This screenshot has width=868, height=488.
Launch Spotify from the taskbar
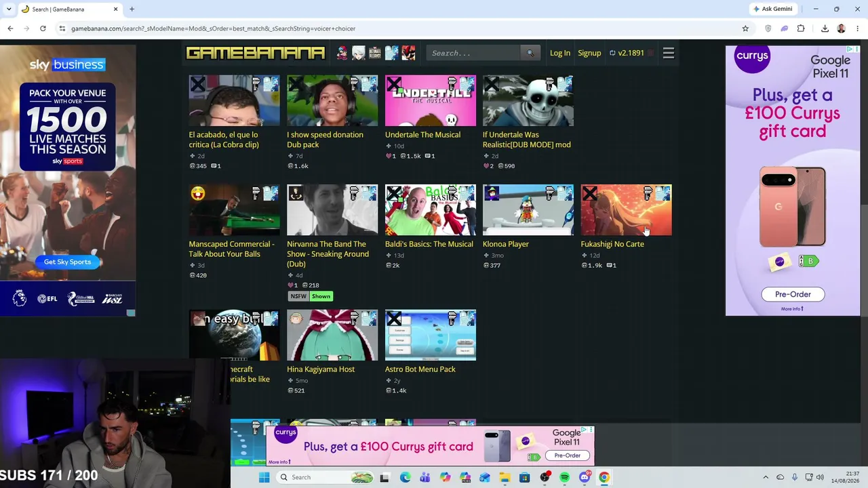pyautogui.click(x=564, y=477)
